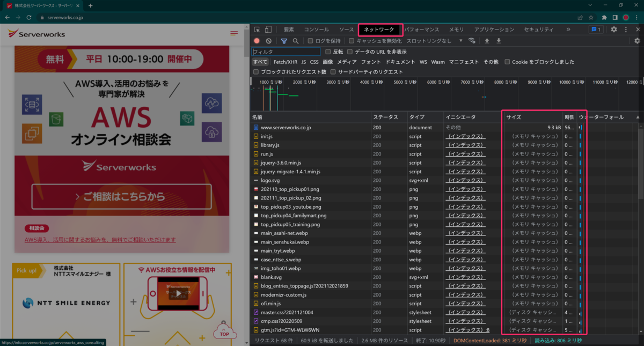
Task: Select the jquery-3.6.0.min.js request row
Action: (x=445, y=163)
